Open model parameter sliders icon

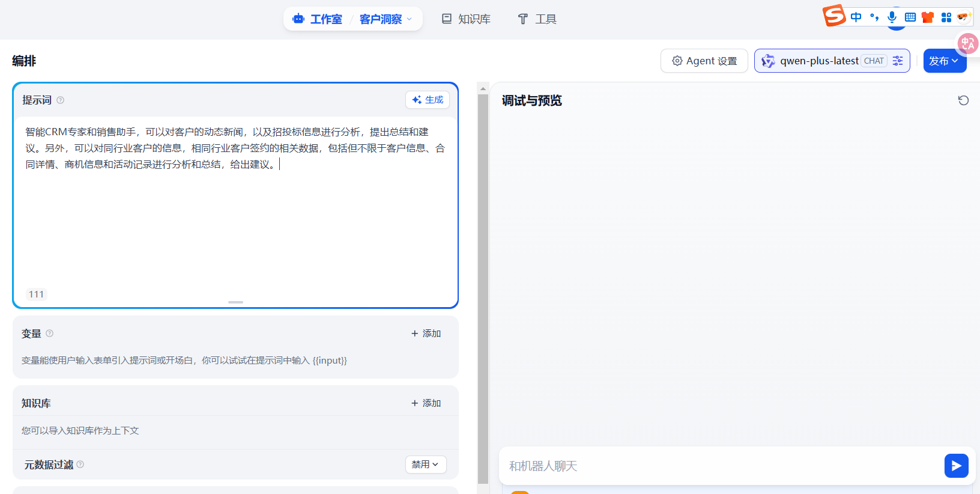click(898, 61)
